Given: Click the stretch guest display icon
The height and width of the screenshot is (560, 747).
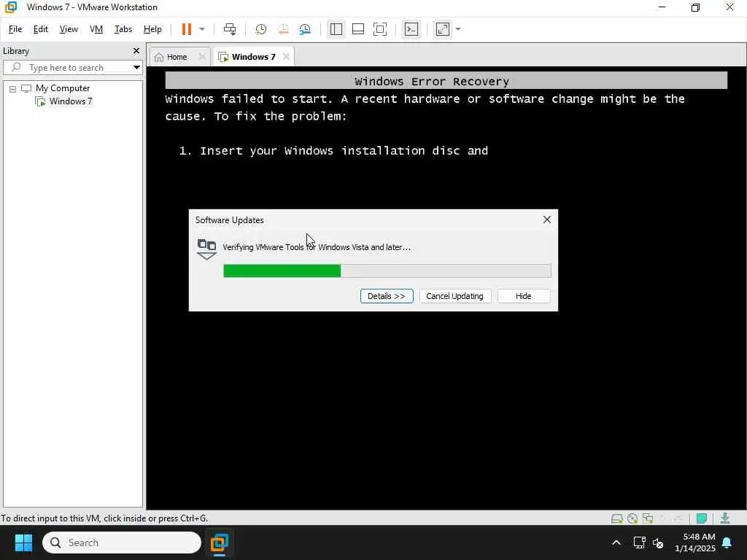Looking at the screenshot, I should (443, 29).
